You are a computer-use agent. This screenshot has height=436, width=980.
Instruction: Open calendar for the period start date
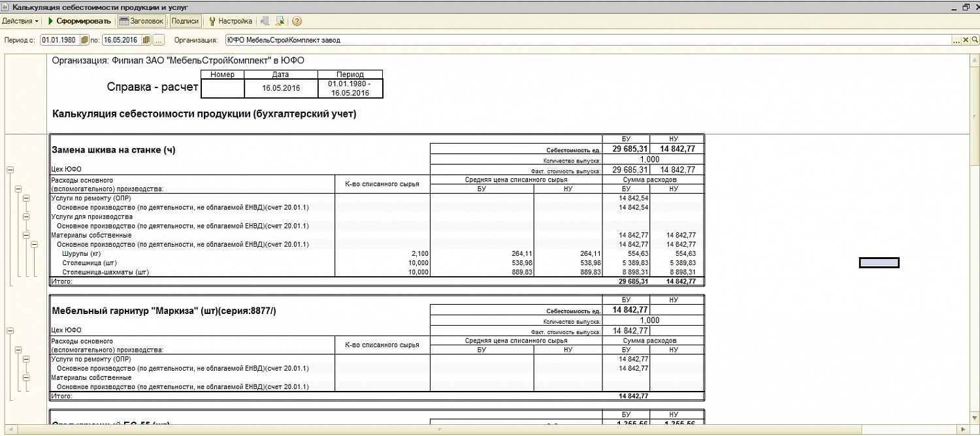point(84,40)
